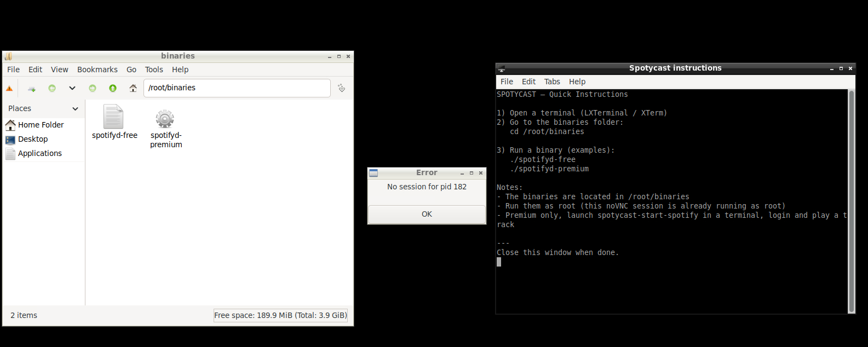Click the Error dialog title bar icon
This screenshot has width=868, height=347.
coord(373,173)
